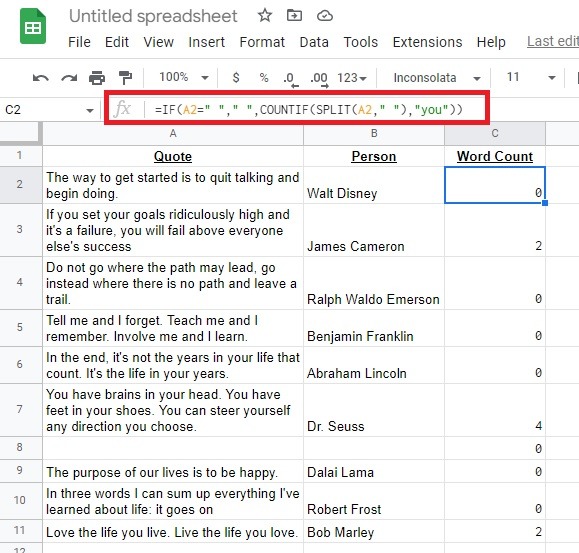Image resolution: width=579 pixels, height=553 pixels.
Task: Select the word count cell for James Cameron
Action: pyautogui.click(x=495, y=230)
